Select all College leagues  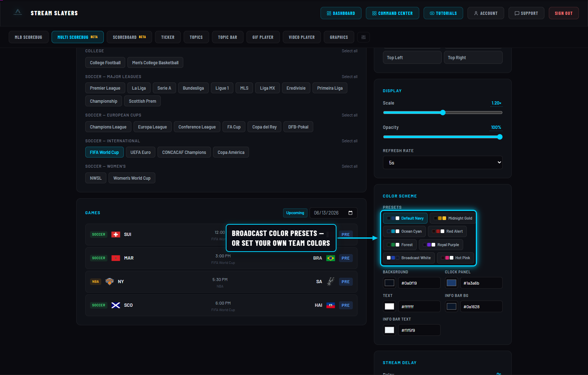click(x=350, y=51)
